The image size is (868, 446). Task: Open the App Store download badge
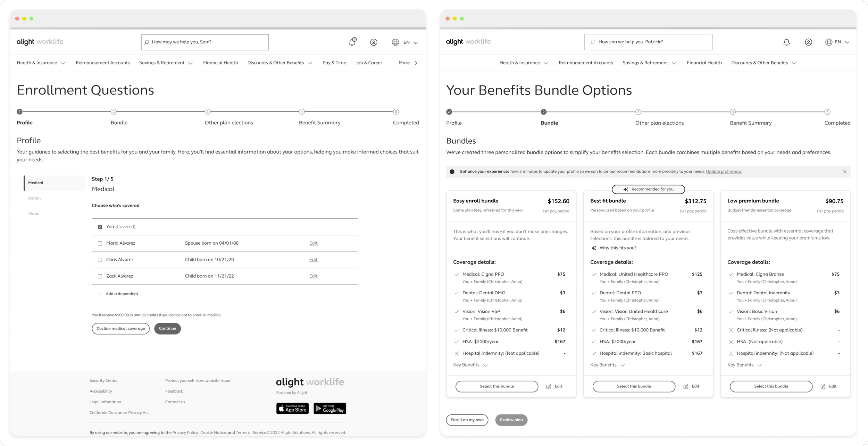click(x=292, y=409)
